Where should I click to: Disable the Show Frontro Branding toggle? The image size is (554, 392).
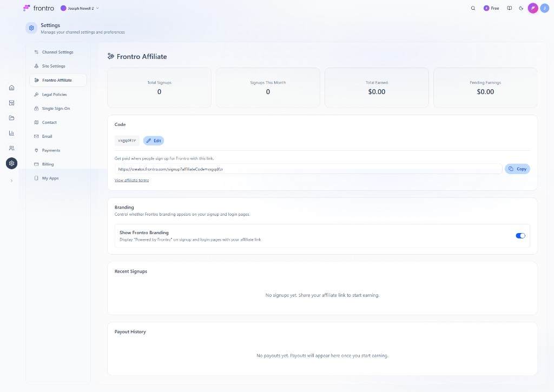pyautogui.click(x=520, y=235)
